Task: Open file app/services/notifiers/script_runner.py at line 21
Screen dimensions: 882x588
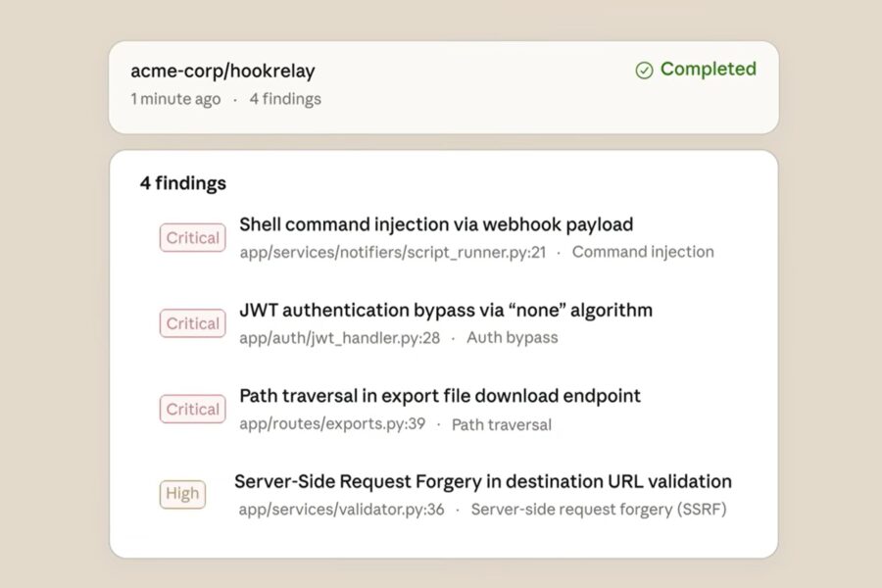Action: [x=393, y=252]
